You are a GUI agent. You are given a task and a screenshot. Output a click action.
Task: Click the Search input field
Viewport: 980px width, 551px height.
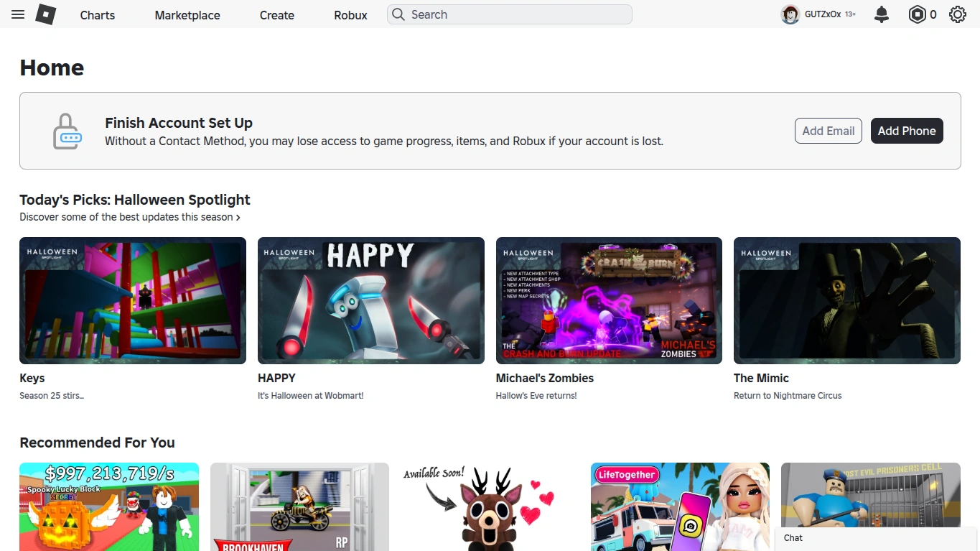(x=510, y=14)
